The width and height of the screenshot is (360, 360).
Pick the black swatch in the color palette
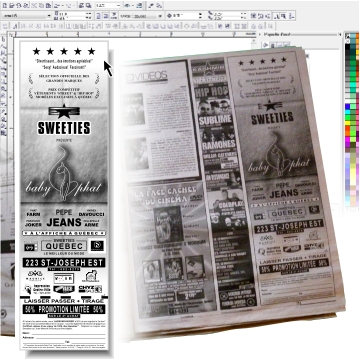(348, 46)
